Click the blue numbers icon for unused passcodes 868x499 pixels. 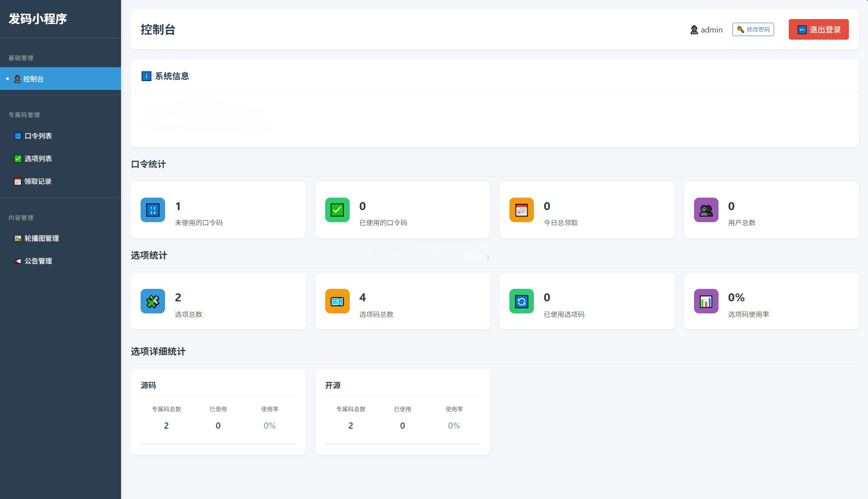(x=153, y=210)
